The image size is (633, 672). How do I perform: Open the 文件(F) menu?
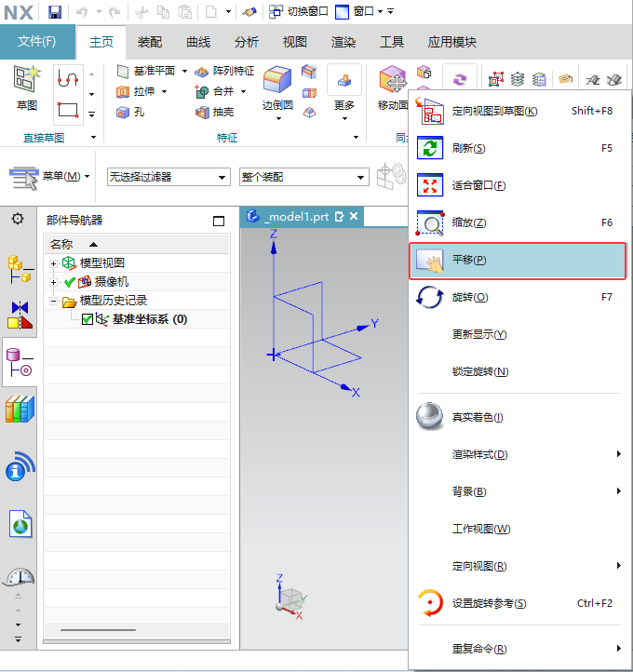click(37, 42)
